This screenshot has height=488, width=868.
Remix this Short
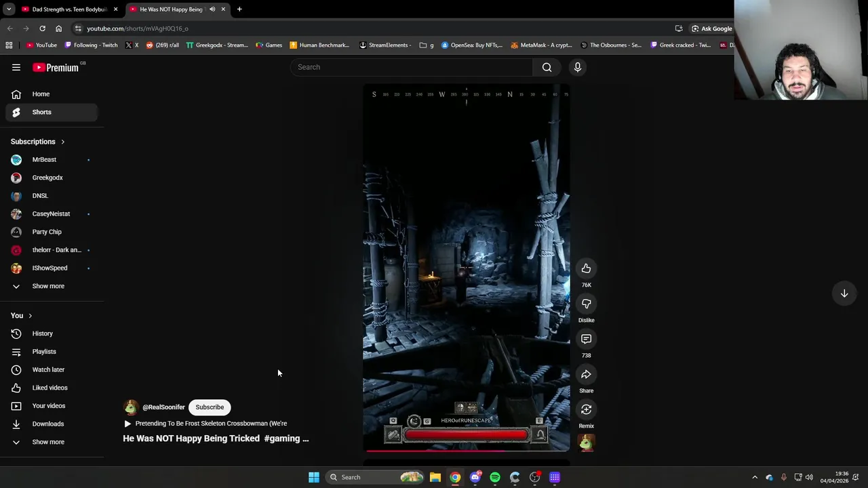click(x=586, y=409)
